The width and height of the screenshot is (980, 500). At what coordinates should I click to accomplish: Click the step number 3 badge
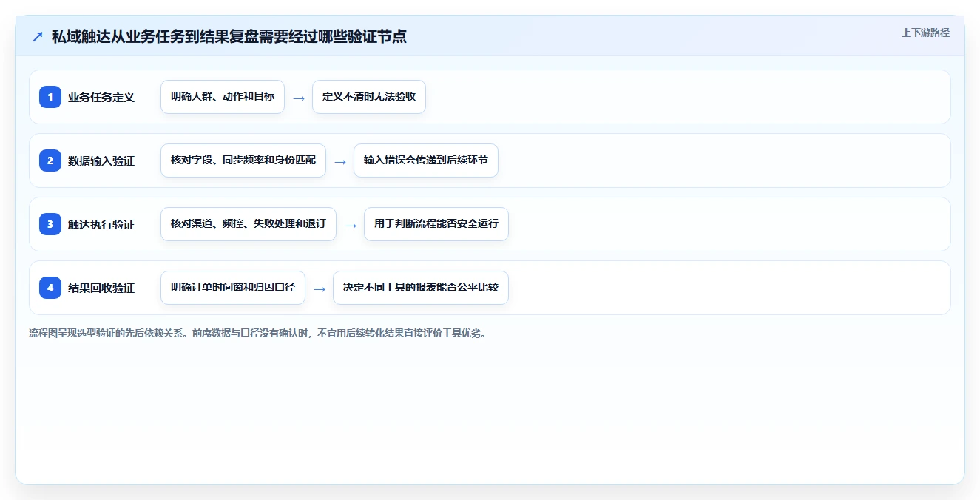[50, 224]
